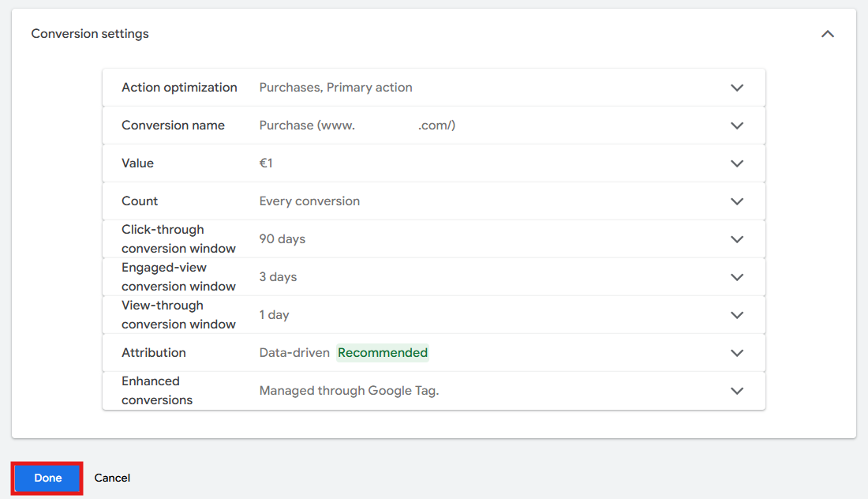The height and width of the screenshot is (499, 868).
Task: Click the 'Attribution' row label
Action: pos(154,353)
